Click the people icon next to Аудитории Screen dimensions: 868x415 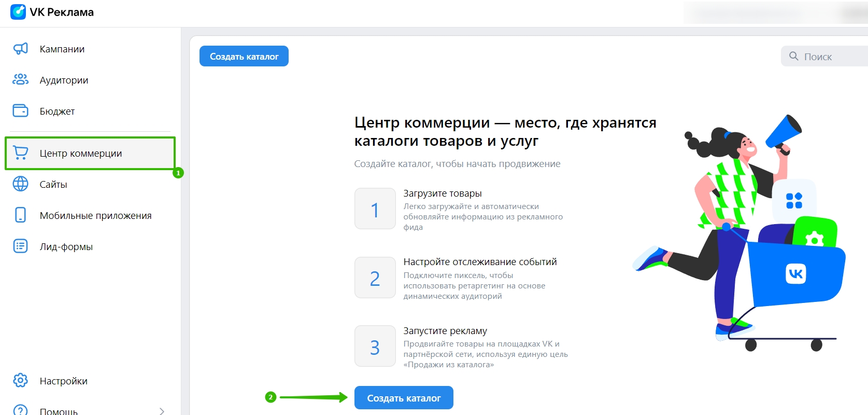[20, 79]
